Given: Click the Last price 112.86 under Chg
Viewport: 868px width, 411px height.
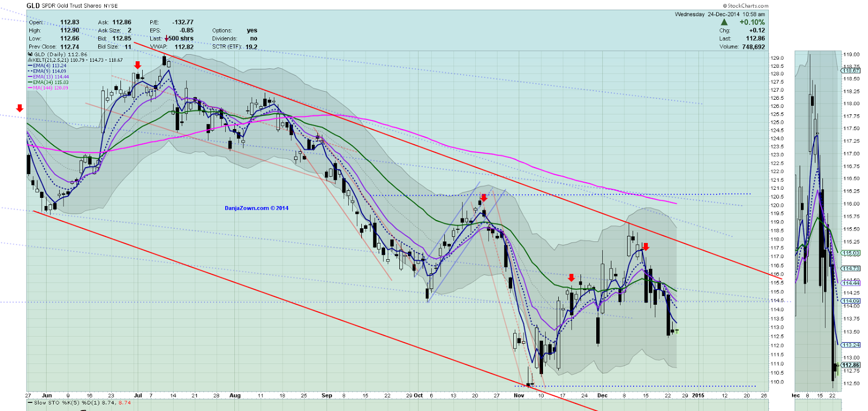Looking at the screenshot, I should [755, 38].
